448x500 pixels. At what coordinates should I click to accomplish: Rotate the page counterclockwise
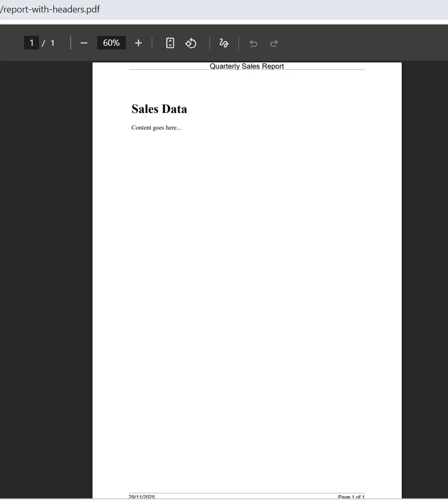(191, 43)
